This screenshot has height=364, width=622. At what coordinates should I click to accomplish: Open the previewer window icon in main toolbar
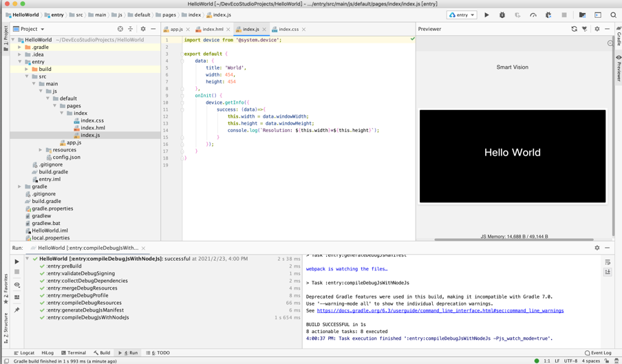click(597, 15)
